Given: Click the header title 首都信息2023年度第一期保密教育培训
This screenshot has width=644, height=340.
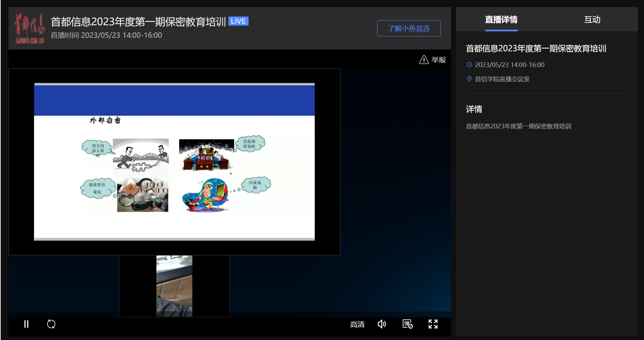Looking at the screenshot, I should click(x=138, y=22).
